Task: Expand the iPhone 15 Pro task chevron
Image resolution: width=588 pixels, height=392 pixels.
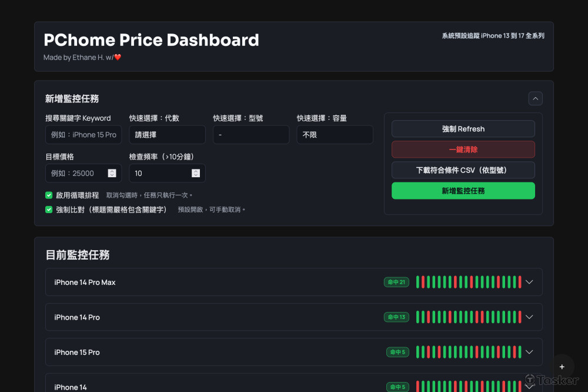Action: (529, 352)
